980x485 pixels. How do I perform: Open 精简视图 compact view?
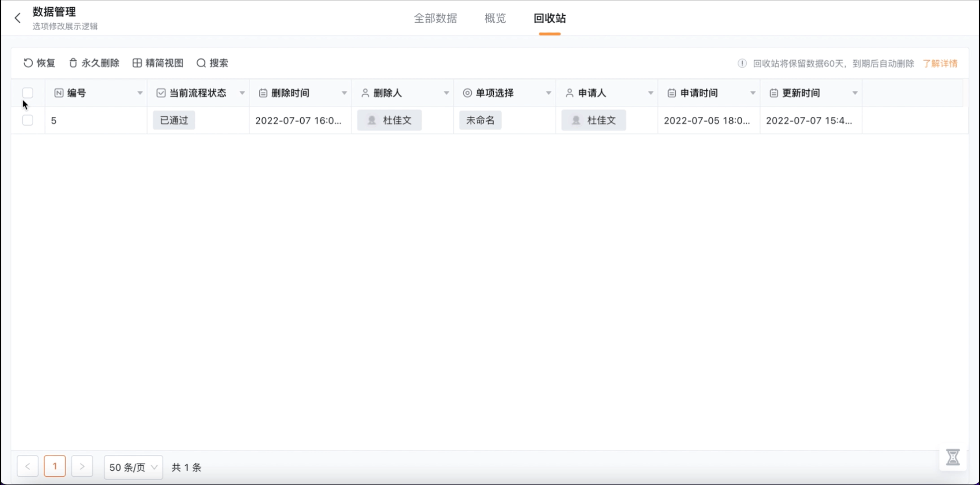coord(158,63)
